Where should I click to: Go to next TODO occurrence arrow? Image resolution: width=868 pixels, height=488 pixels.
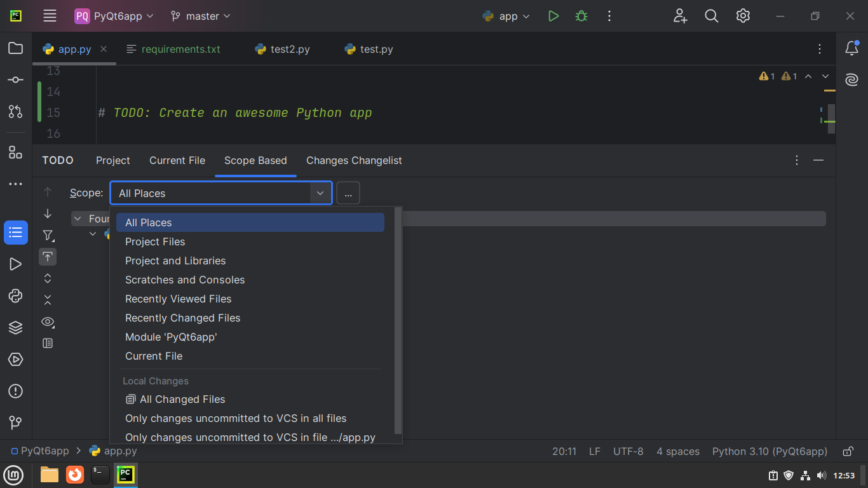(48, 213)
